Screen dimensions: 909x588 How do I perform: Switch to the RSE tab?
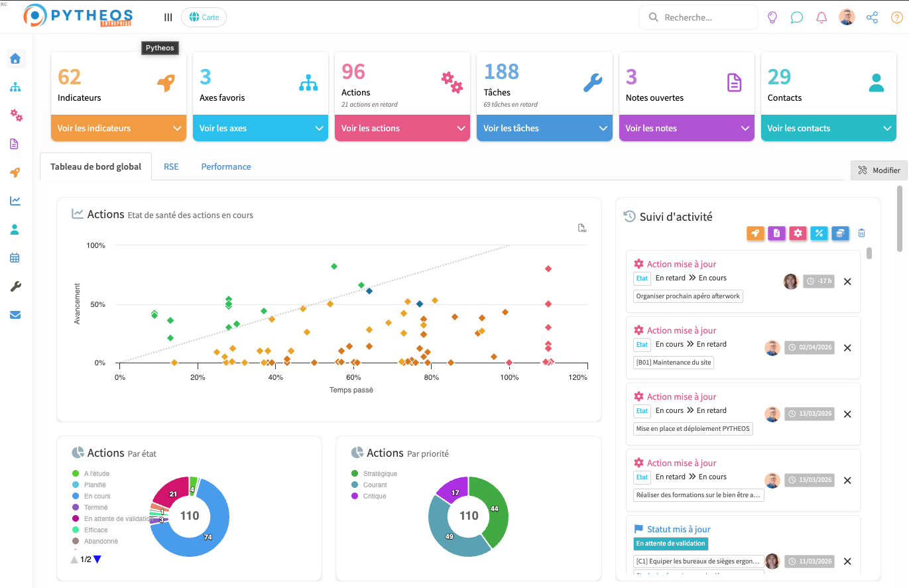coord(171,166)
